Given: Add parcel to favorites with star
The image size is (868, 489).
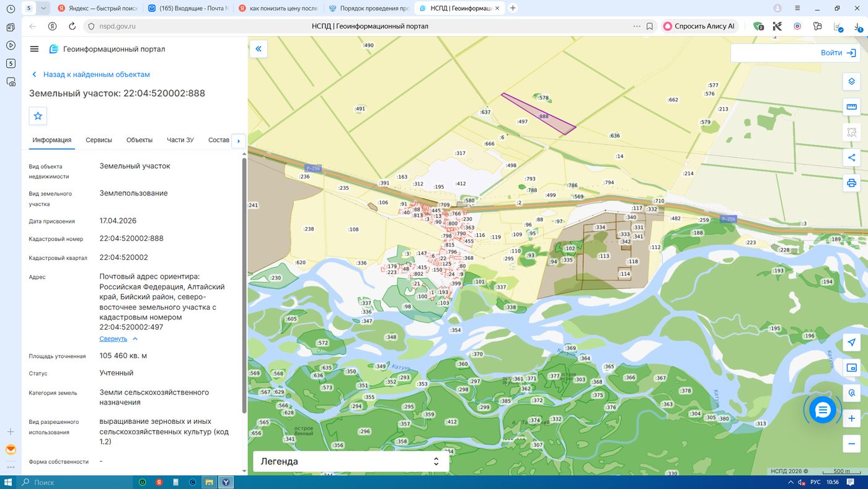Looking at the screenshot, I should pos(38,116).
